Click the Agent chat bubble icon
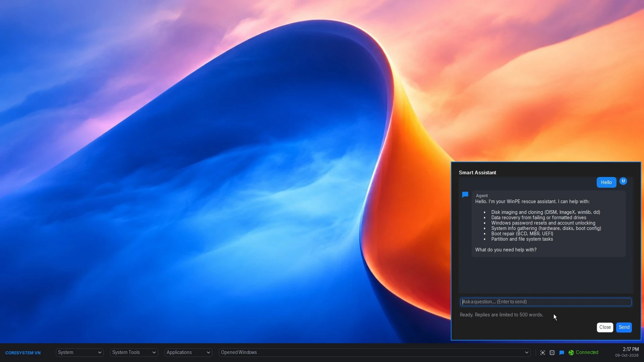644x362 pixels. pyautogui.click(x=465, y=195)
